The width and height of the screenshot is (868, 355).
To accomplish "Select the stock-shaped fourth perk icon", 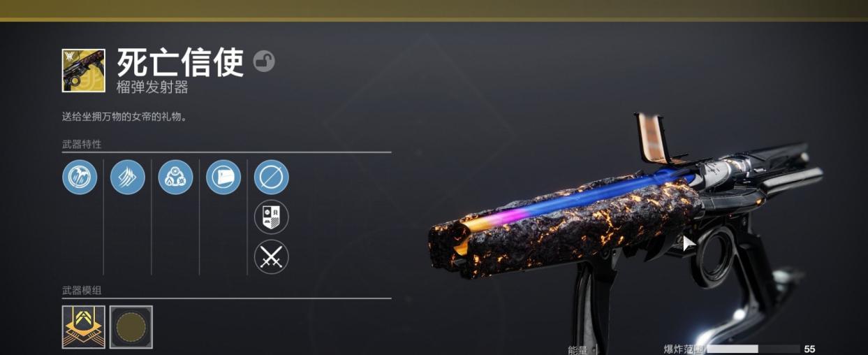I will tap(223, 177).
